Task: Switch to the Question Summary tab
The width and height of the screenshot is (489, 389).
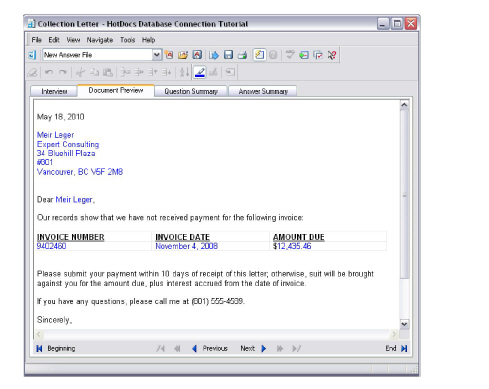Action: pos(191,91)
